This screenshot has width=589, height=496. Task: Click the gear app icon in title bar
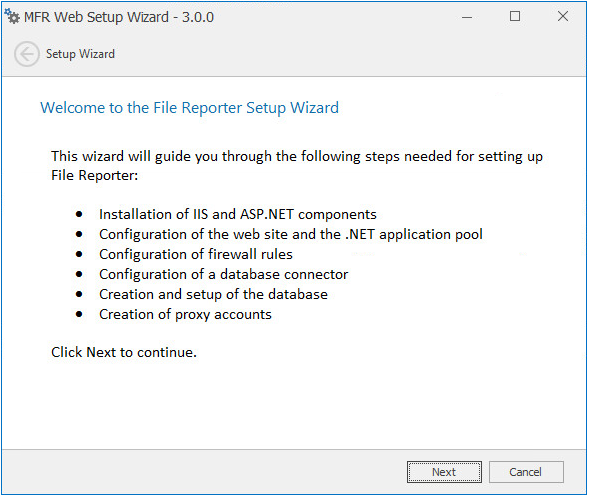12,17
